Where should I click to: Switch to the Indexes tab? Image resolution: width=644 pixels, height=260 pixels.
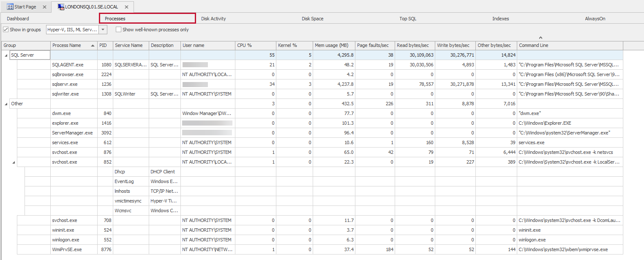[500, 18]
